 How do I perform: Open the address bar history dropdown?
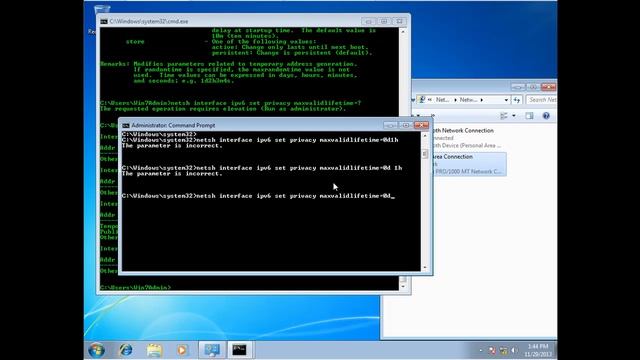(x=506, y=100)
